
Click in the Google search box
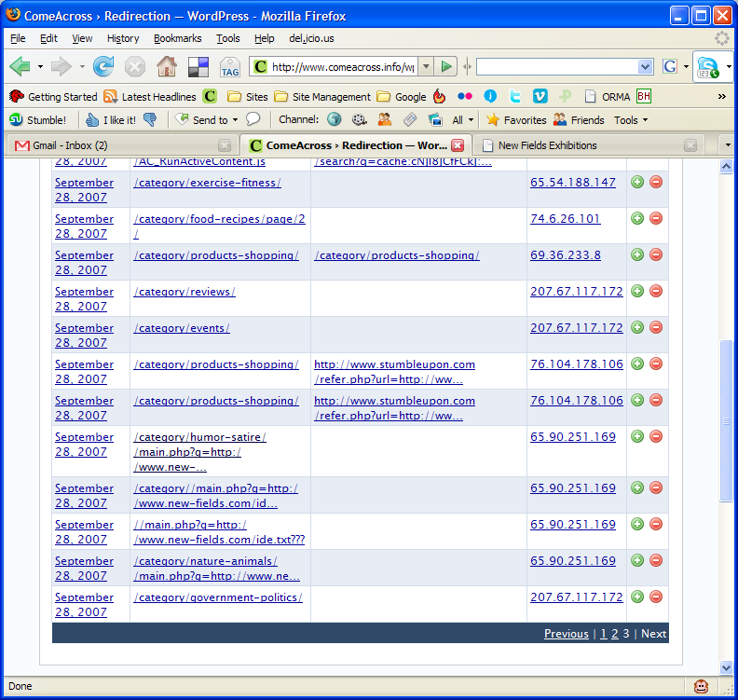pos(557,66)
